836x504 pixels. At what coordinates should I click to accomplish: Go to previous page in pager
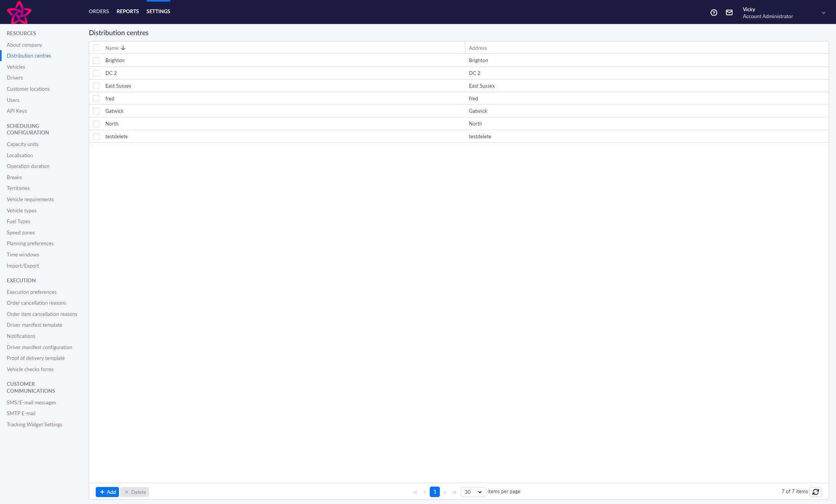[x=425, y=492]
